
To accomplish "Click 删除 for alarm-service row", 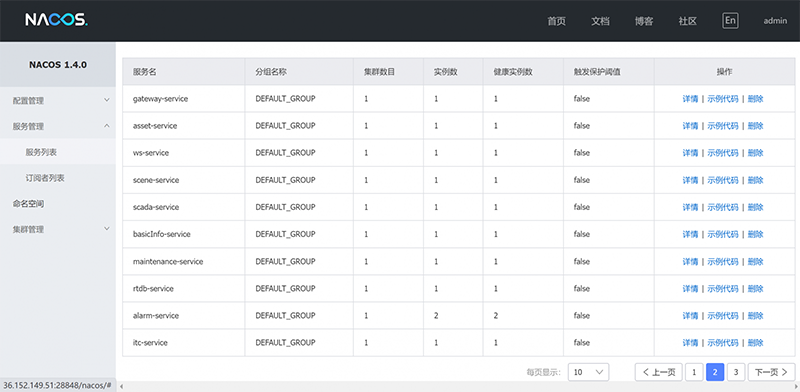I will click(x=756, y=316).
